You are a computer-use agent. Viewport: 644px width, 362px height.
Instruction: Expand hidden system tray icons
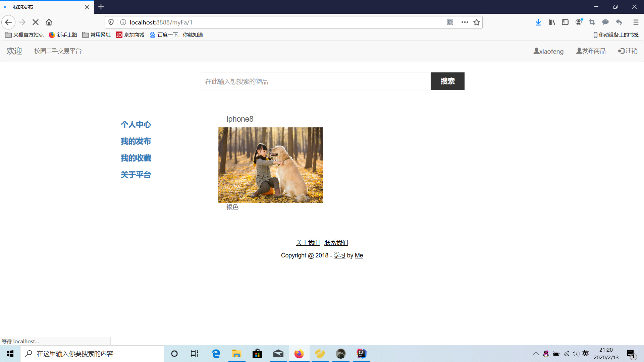[536, 354]
